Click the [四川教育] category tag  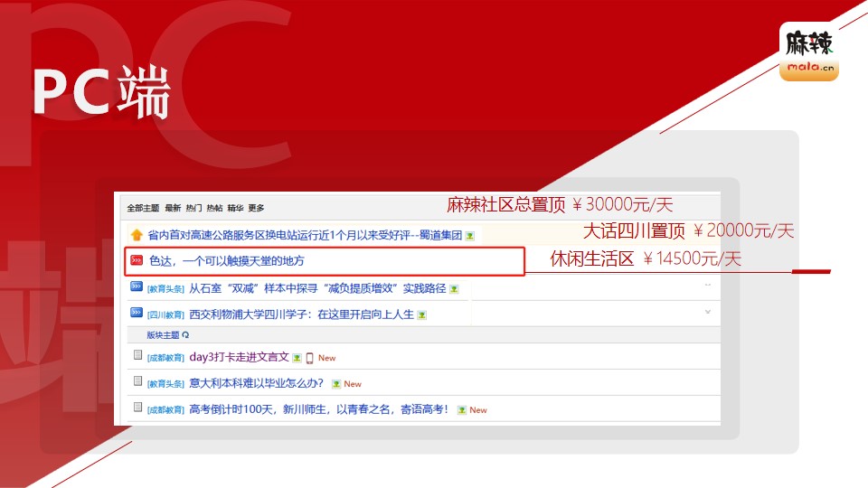pos(165,314)
